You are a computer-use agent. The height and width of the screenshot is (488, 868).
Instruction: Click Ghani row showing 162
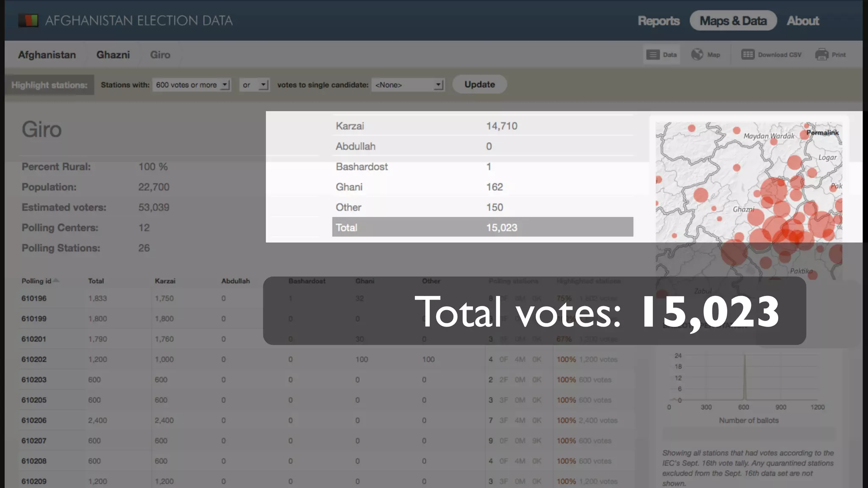(x=483, y=187)
